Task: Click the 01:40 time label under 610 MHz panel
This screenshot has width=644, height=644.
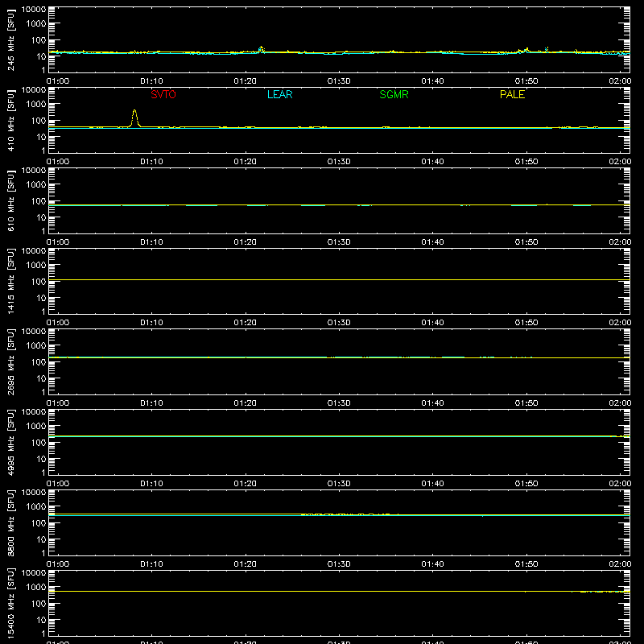Action: point(432,242)
